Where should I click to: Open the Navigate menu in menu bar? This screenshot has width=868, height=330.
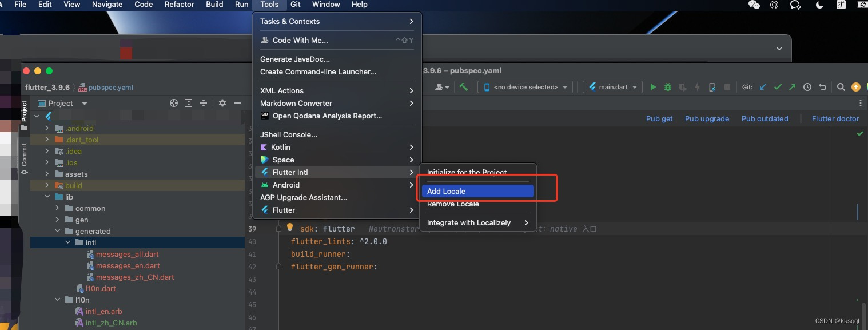point(107,5)
